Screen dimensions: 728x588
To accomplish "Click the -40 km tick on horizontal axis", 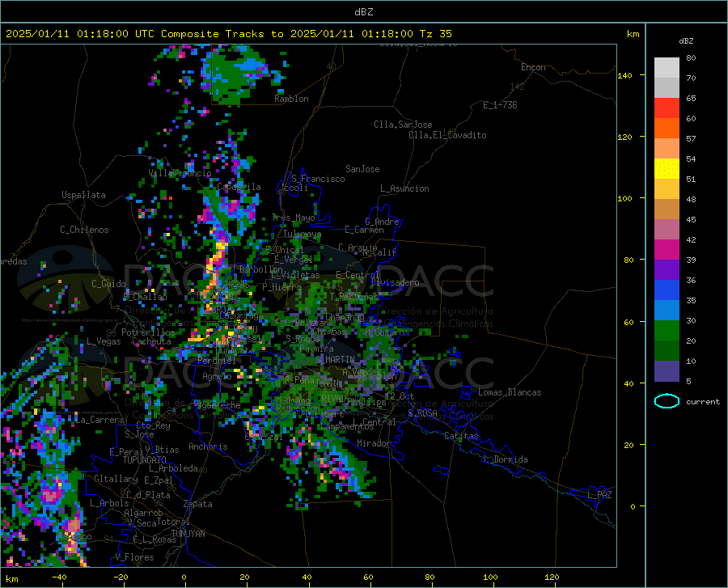I will tap(59, 577).
